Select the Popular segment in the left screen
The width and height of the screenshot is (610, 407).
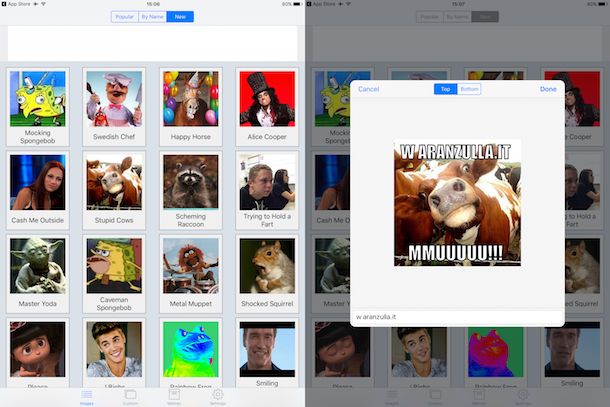pos(124,17)
